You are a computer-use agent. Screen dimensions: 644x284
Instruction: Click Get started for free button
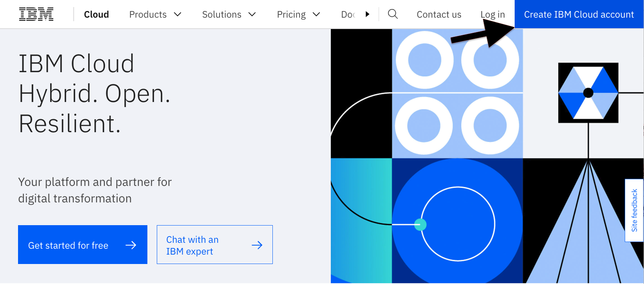pos(83,245)
